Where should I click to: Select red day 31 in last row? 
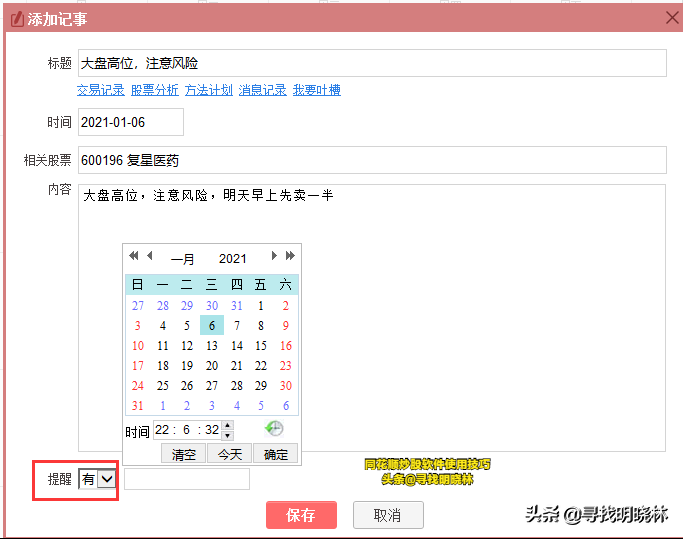[138, 406]
